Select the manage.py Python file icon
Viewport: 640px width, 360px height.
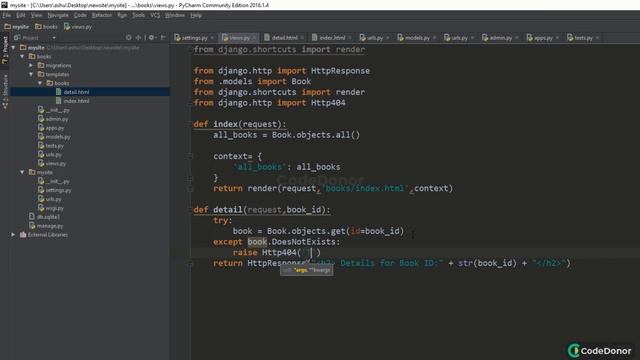(32, 226)
